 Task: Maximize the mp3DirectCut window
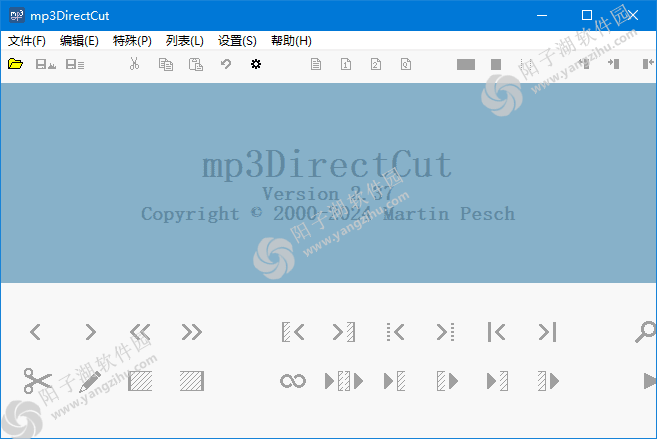coord(587,15)
